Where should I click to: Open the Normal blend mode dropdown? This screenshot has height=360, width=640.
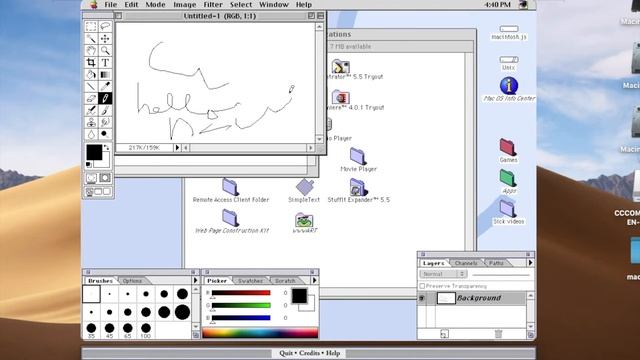(x=443, y=274)
